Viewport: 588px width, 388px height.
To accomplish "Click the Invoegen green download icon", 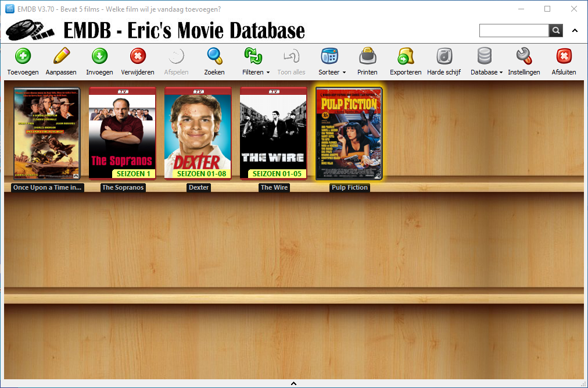I will [99, 56].
